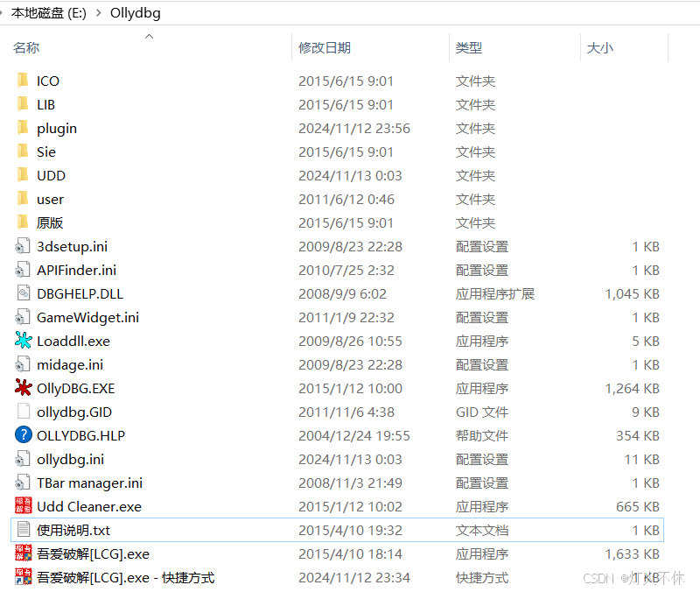Click the 吾爱破解[LCG].exe shortcut icon
Viewport: 700px width, 592px height.
click(24, 577)
